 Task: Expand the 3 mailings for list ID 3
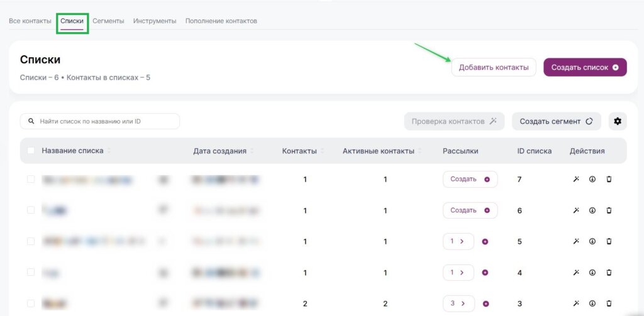[458, 304]
